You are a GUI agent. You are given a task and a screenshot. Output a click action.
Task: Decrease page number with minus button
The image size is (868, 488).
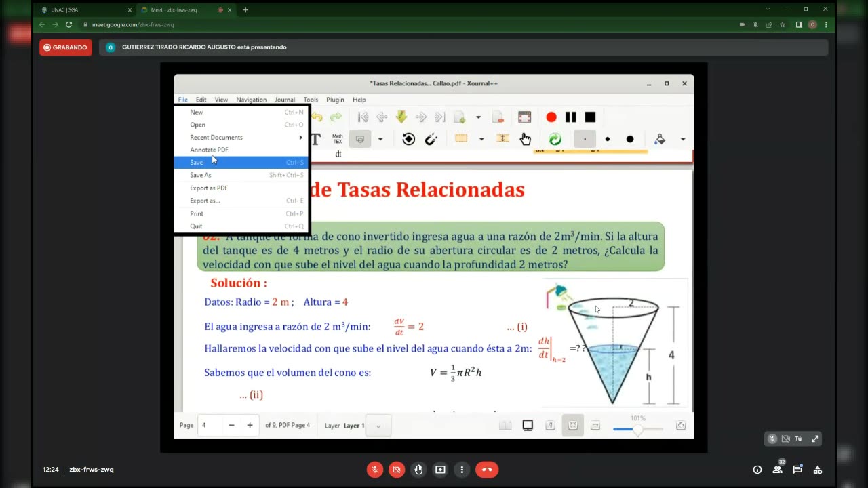231,425
